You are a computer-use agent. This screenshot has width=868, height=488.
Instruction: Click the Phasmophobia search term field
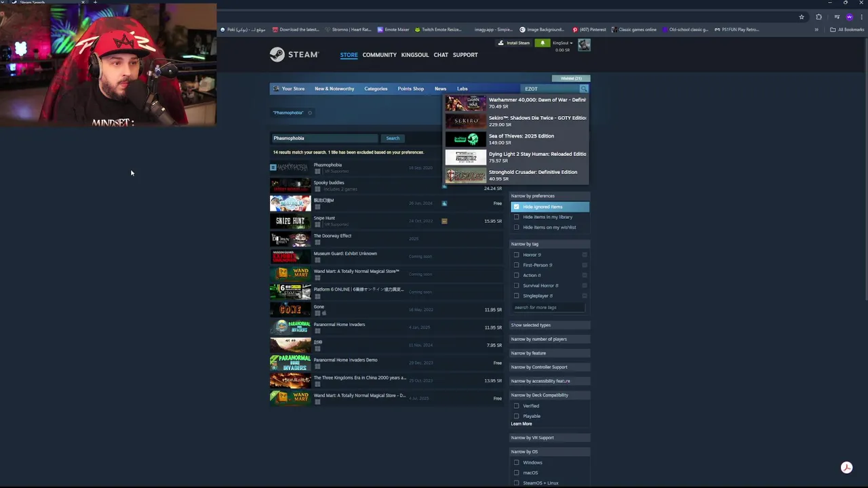[324, 138]
